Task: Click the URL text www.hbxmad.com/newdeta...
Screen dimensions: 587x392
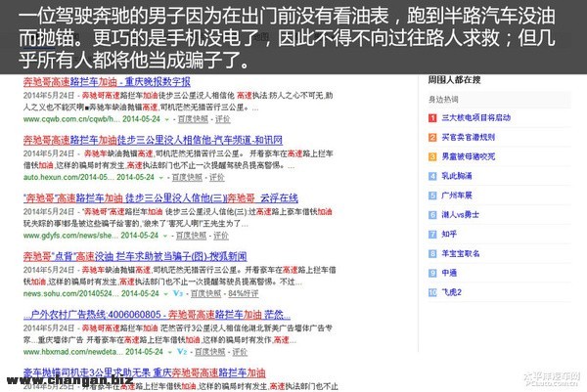Action: click(72, 352)
